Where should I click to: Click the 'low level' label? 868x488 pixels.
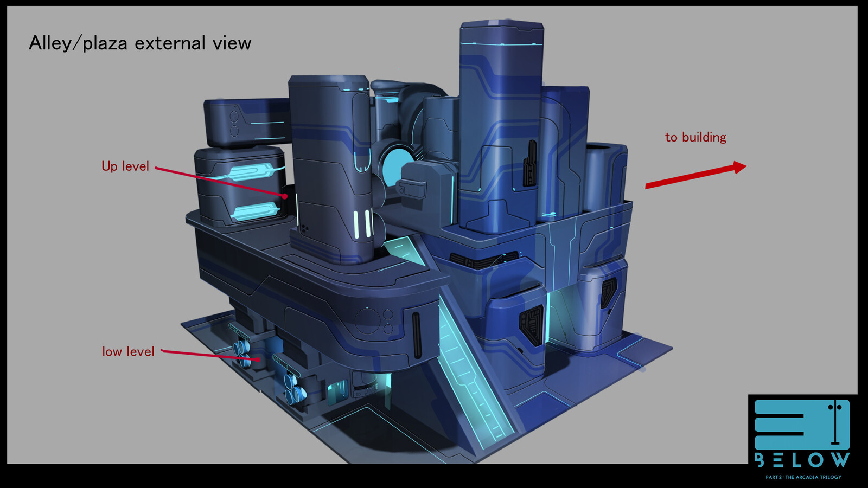tap(129, 351)
